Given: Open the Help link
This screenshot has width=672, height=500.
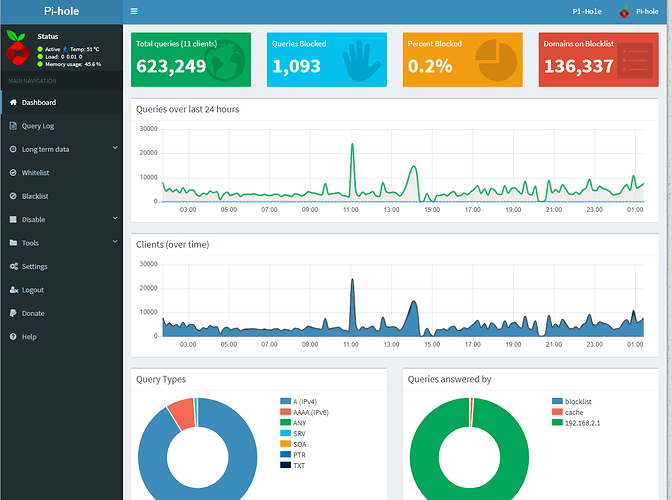Looking at the screenshot, I should click(62, 337).
